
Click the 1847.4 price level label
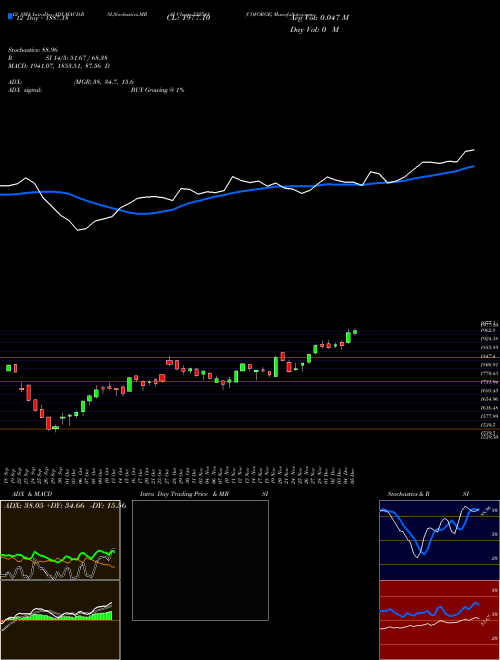[489, 357]
